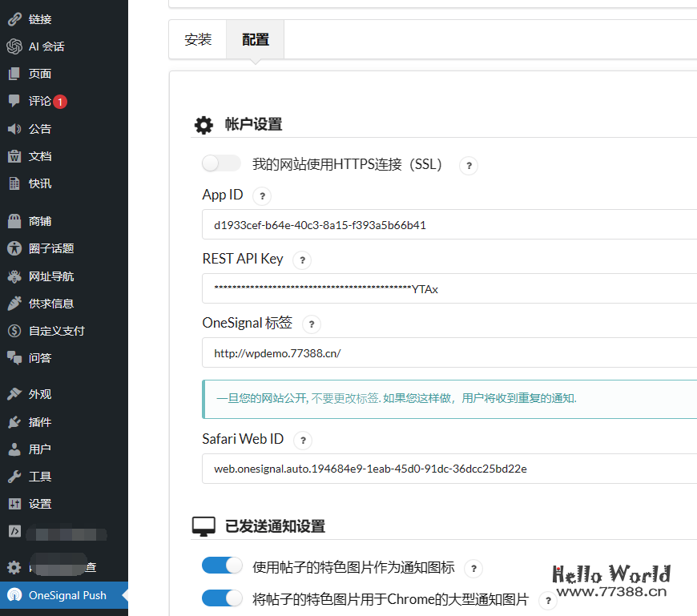Click help icon beside HTTPS (SSL) option

click(x=469, y=166)
